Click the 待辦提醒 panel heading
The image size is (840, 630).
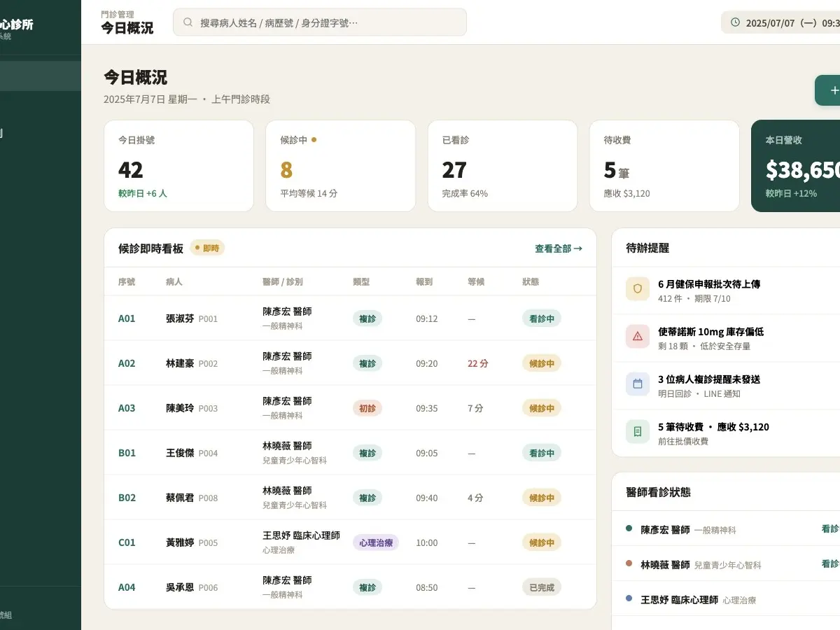(x=647, y=248)
